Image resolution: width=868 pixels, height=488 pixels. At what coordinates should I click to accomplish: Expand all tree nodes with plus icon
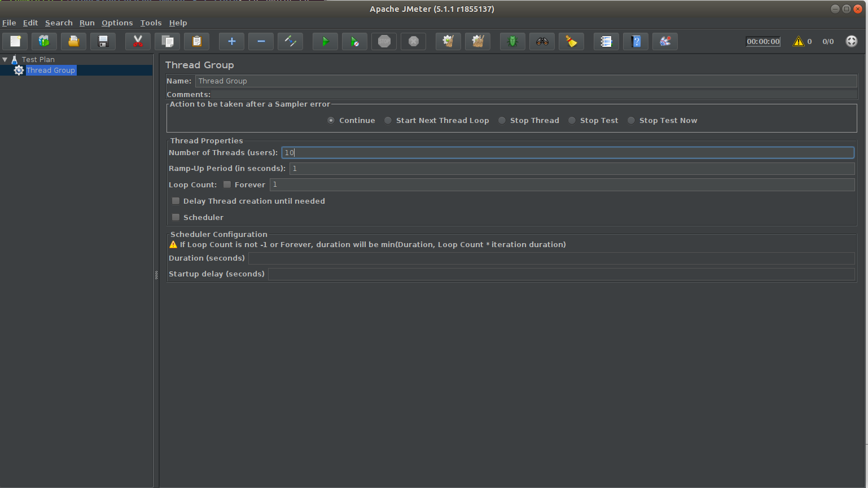231,41
